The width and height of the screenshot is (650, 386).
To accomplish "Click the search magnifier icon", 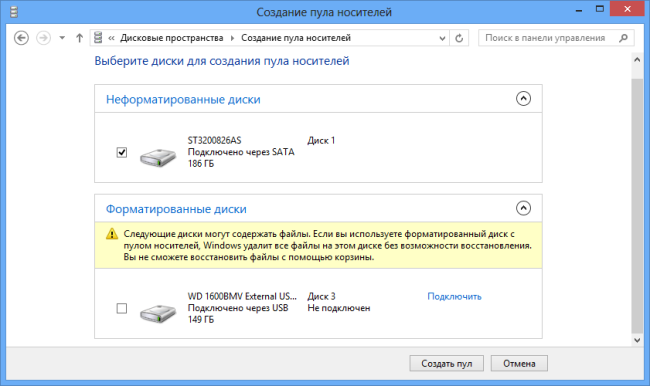I will (623, 38).
